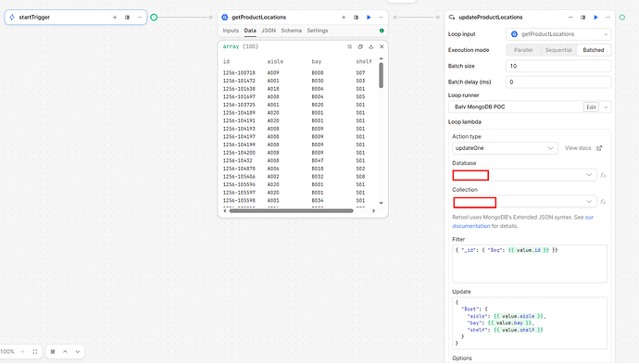Open the Action type updateOne dropdown
Screen dimensions: 639x364
tap(505, 148)
